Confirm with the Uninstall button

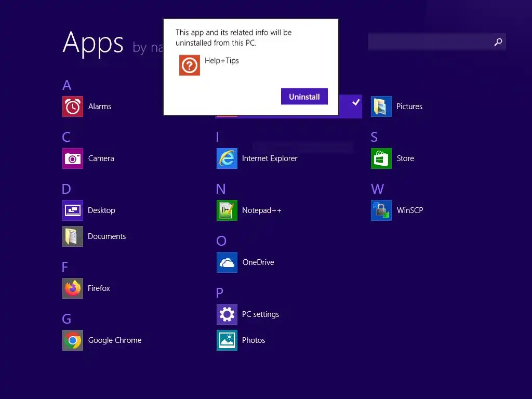(x=304, y=96)
